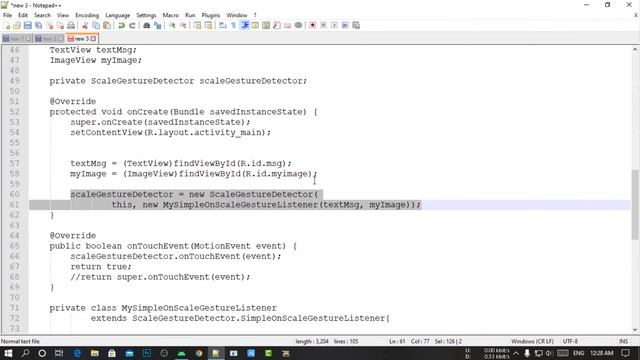
Task: Close the new 2 tab with its X
Action: tap(61, 39)
